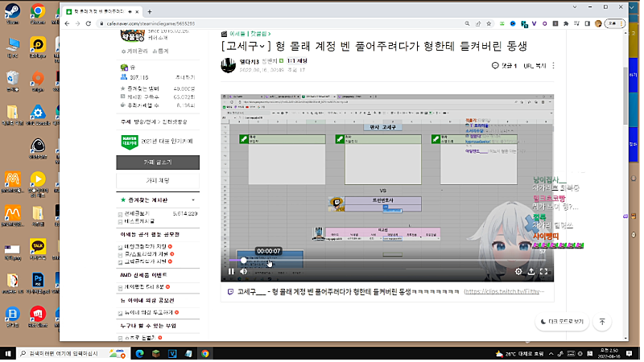Screen dimensions: 644x362
Task: Enter fullscreen mode in the video player
Action: click(x=543, y=271)
